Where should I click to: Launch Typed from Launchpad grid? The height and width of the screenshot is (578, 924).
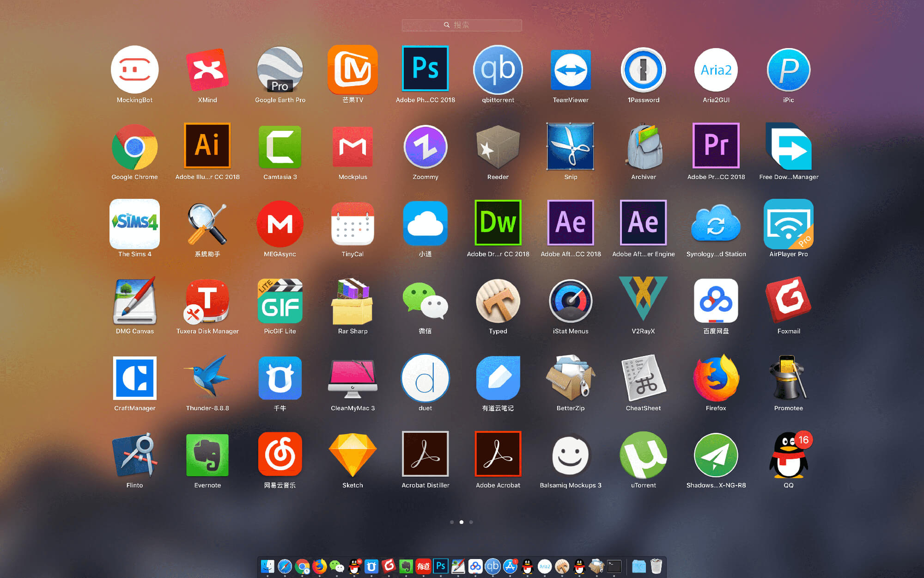(498, 301)
